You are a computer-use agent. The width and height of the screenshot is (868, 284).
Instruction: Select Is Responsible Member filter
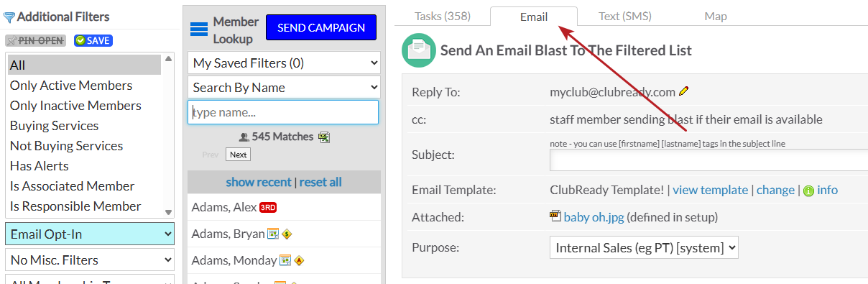point(85,206)
